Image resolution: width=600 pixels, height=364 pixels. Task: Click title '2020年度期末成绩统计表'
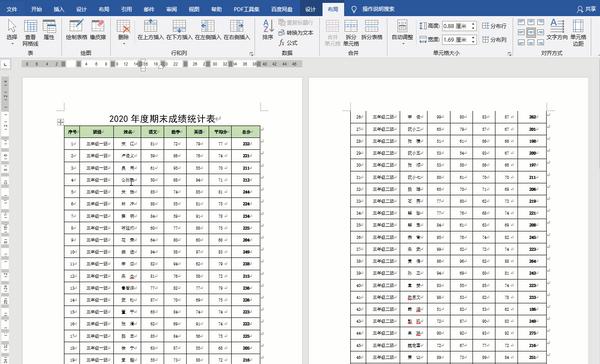(162, 119)
